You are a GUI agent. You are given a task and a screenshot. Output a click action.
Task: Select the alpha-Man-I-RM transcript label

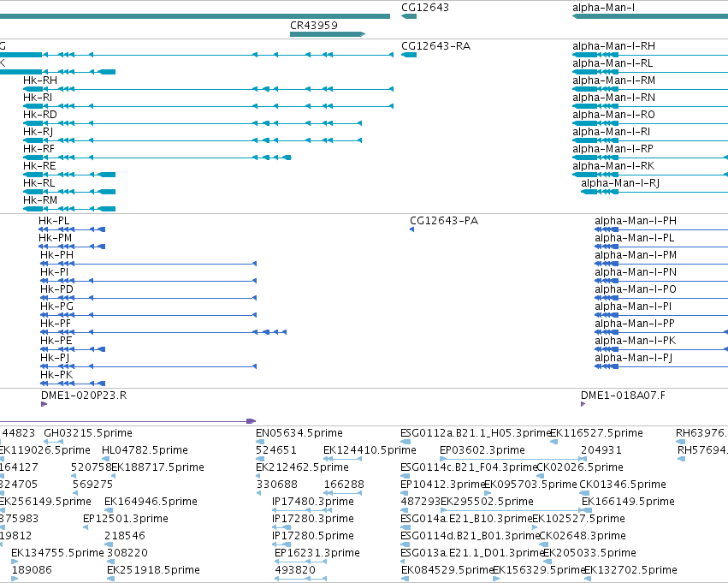click(613, 80)
